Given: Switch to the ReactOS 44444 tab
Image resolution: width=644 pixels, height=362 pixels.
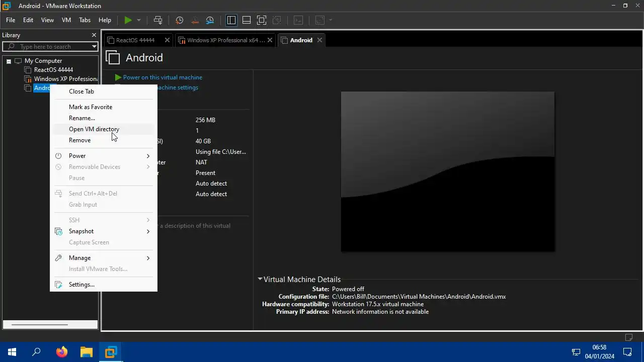Looking at the screenshot, I should pos(135,40).
